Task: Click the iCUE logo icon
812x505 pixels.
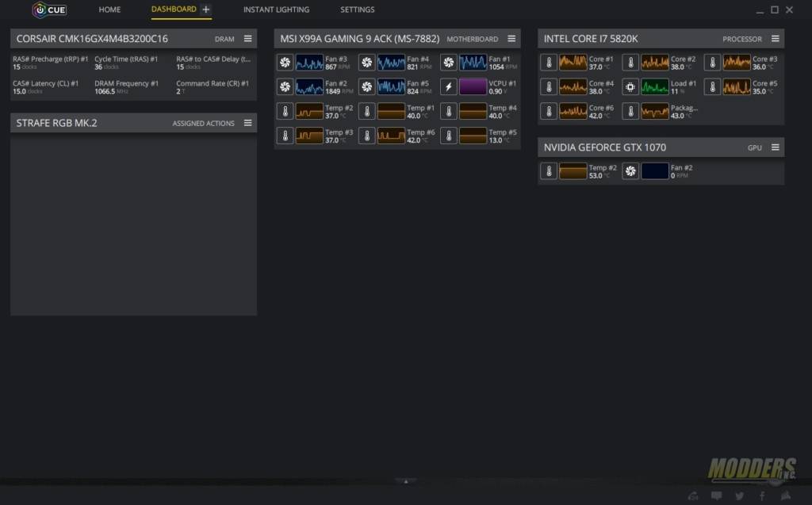Action: tap(49, 10)
